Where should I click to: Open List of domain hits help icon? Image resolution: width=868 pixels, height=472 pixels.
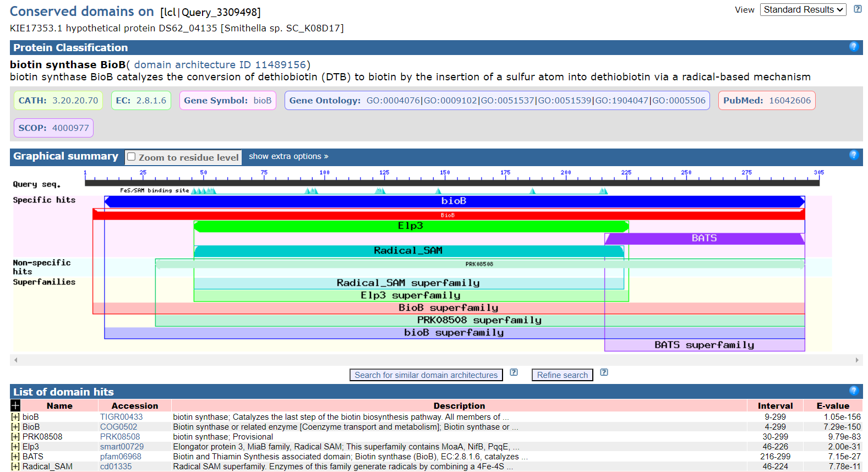click(854, 391)
